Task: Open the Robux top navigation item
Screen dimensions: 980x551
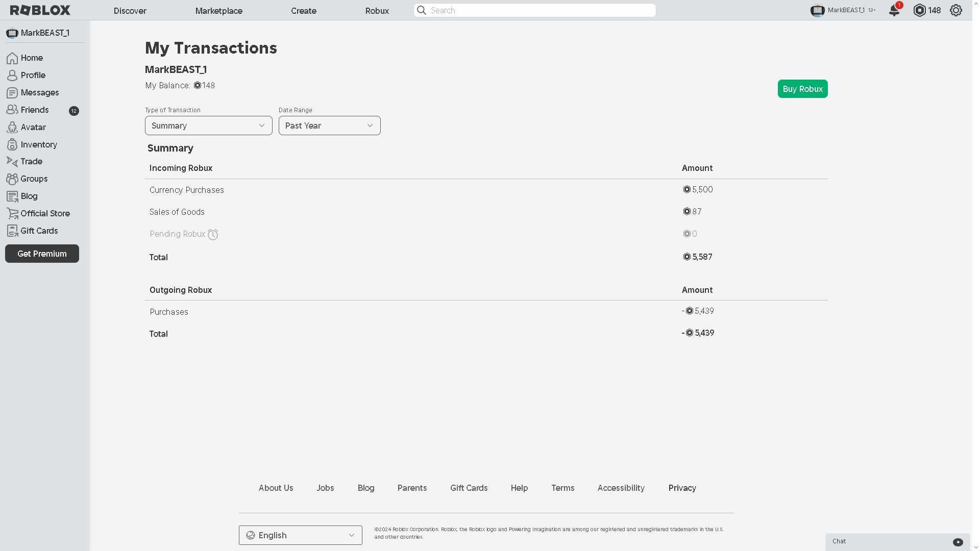Action: pos(377,11)
